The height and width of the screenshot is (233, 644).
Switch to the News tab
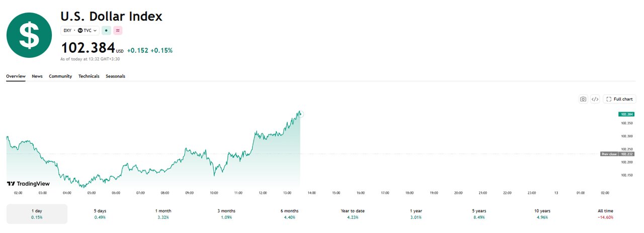point(37,76)
